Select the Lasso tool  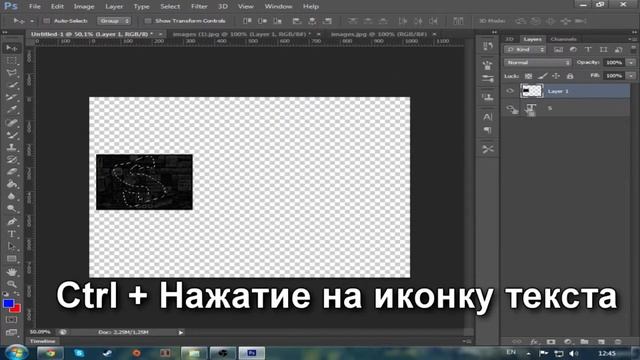[12, 73]
